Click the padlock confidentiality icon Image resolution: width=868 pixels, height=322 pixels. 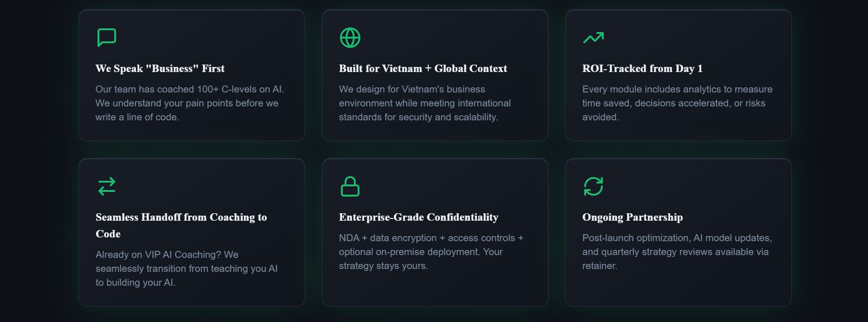pos(350,186)
